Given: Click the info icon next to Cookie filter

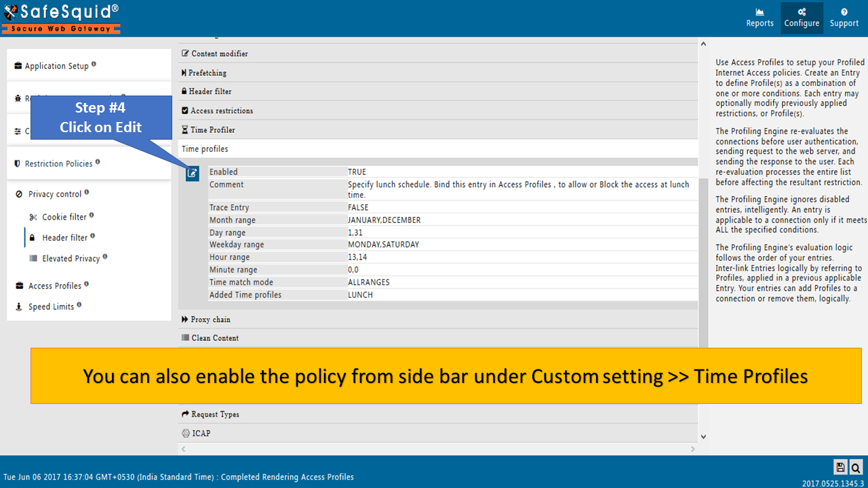Looking at the screenshot, I should pyautogui.click(x=92, y=216).
